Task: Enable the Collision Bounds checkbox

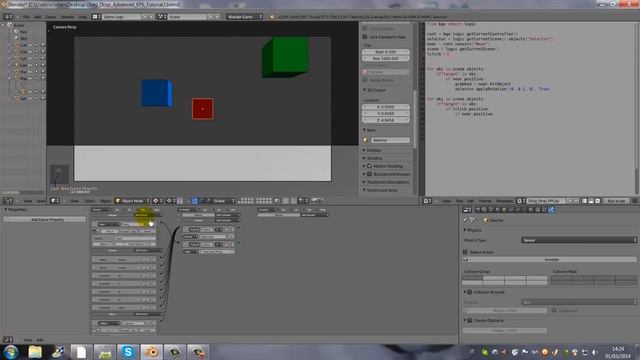Action: tap(470, 292)
